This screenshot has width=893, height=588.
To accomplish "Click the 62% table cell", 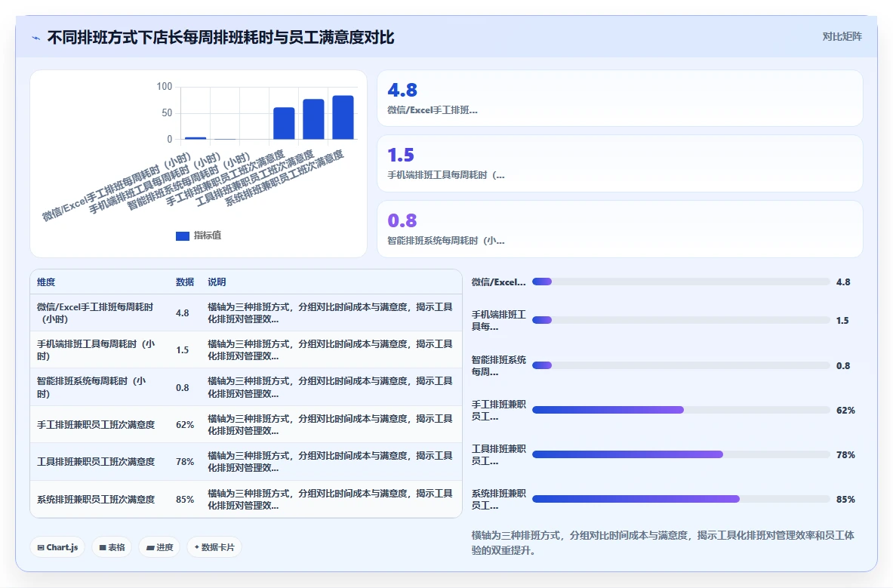I will point(184,425).
